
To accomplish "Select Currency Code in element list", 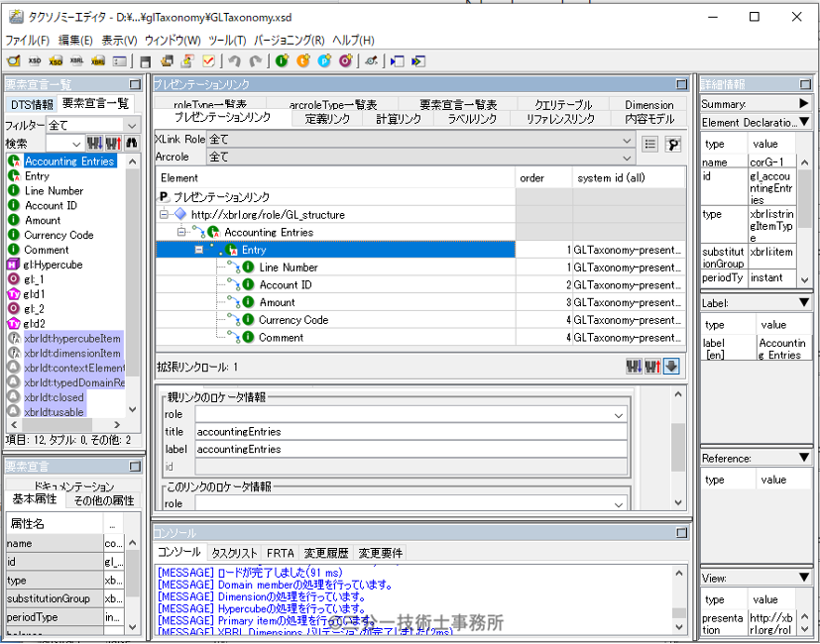I will (59, 235).
